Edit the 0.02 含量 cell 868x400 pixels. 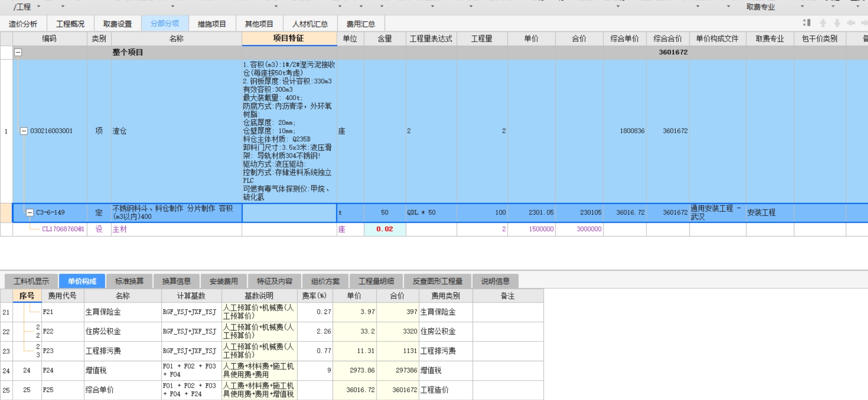click(x=385, y=229)
